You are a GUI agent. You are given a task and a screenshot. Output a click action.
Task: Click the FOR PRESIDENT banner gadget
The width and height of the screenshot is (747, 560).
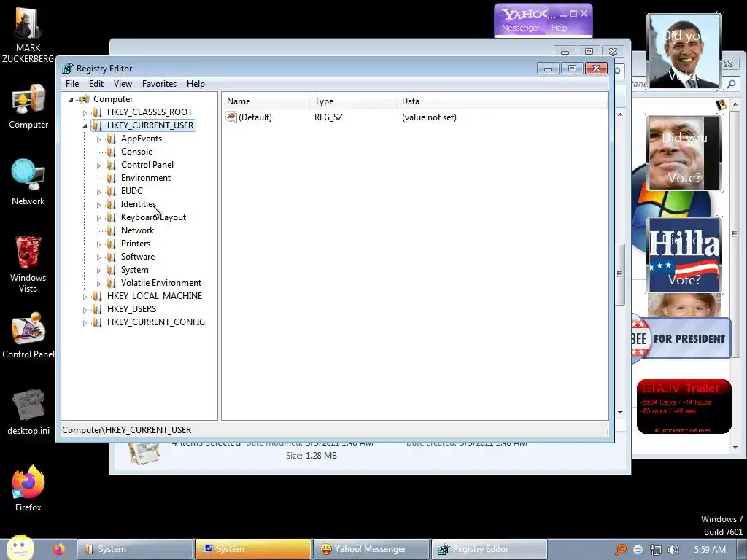pos(681,338)
